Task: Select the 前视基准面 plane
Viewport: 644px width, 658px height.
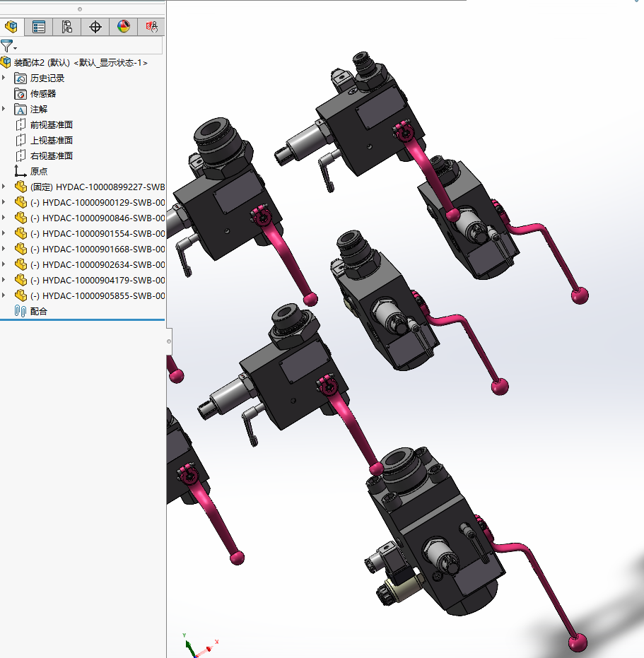Action: pyautogui.click(x=51, y=124)
